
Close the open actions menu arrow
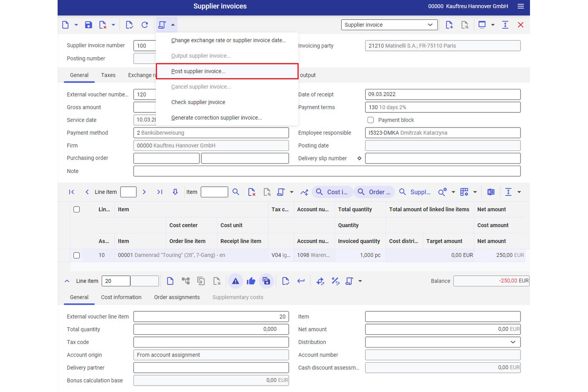click(x=173, y=25)
